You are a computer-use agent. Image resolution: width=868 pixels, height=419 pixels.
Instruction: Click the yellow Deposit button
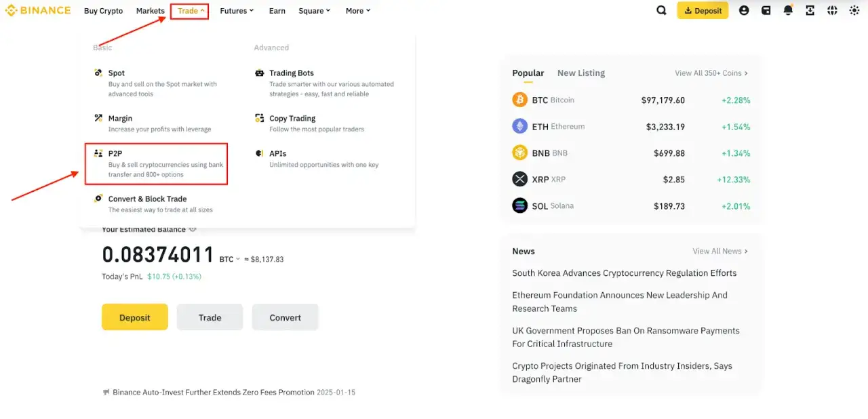tap(134, 317)
